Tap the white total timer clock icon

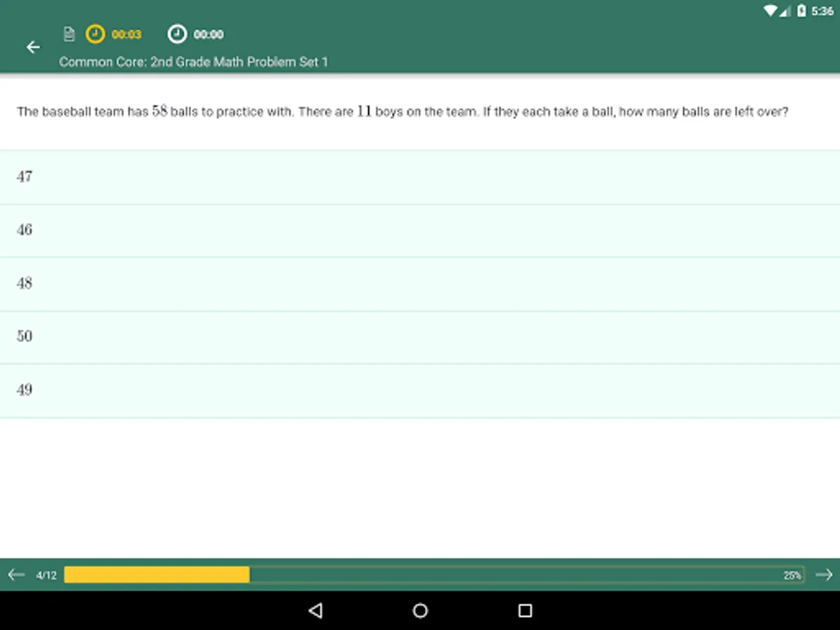(177, 34)
